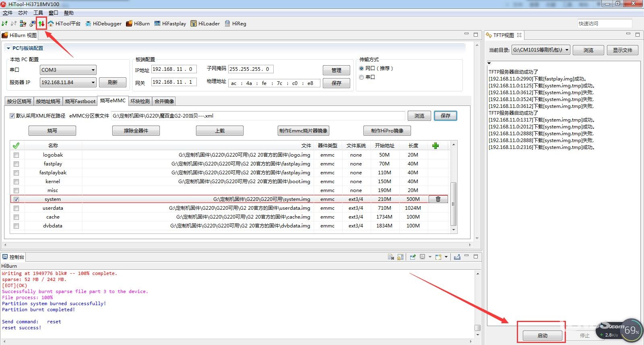Toggle console scroll lock icon

pyautogui.click(x=400, y=257)
